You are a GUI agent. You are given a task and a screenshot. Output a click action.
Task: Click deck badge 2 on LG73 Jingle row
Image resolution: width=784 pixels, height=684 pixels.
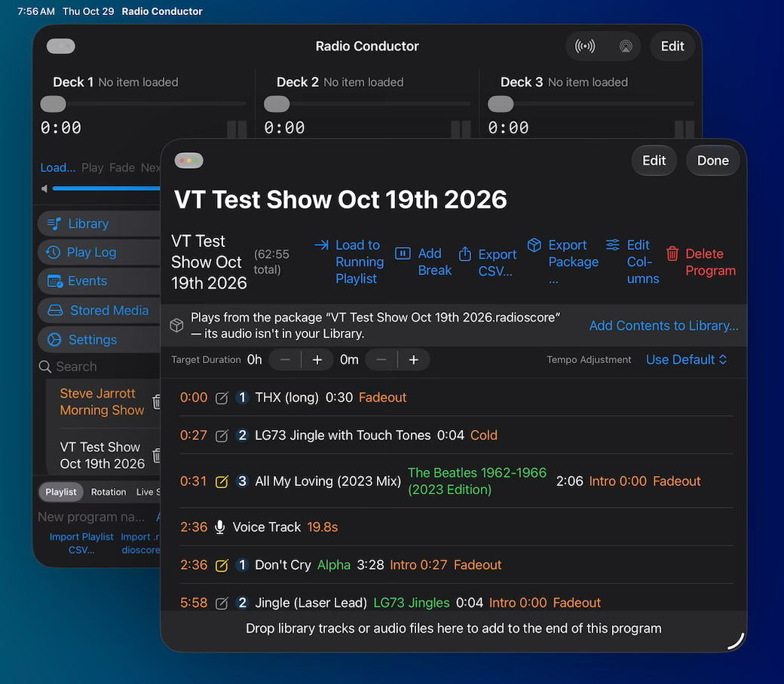(242, 435)
